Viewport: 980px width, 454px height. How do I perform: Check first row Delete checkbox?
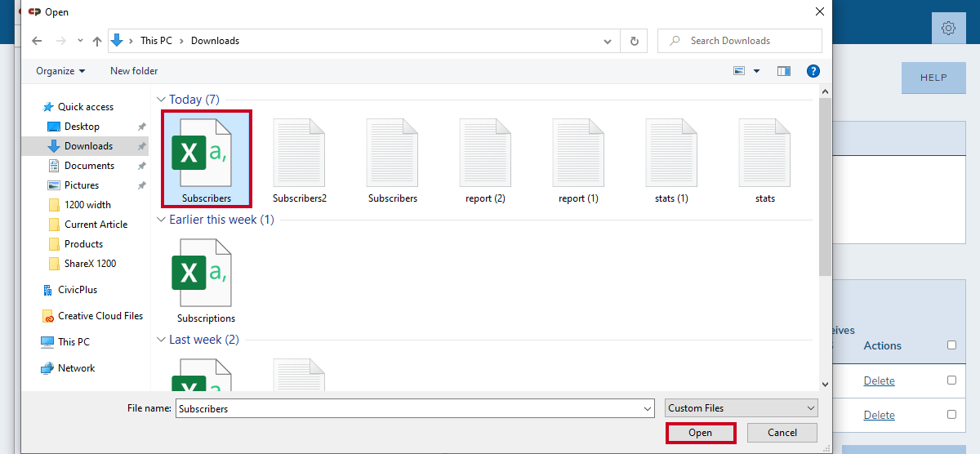tap(951, 381)
